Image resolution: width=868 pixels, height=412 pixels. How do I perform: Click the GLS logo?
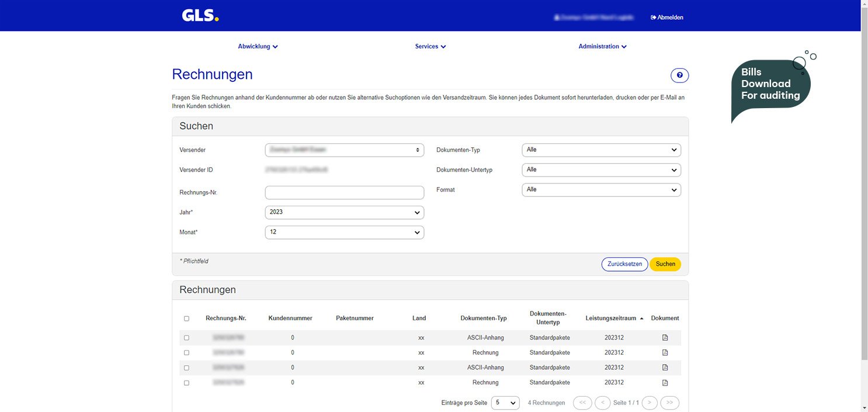[200, 16]
